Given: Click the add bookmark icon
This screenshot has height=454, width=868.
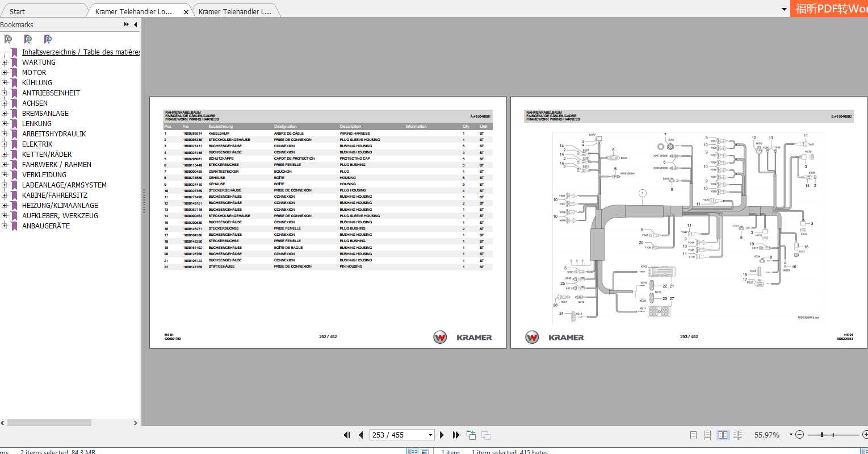Looking at the screenshot, I should [x=28, y=39].
